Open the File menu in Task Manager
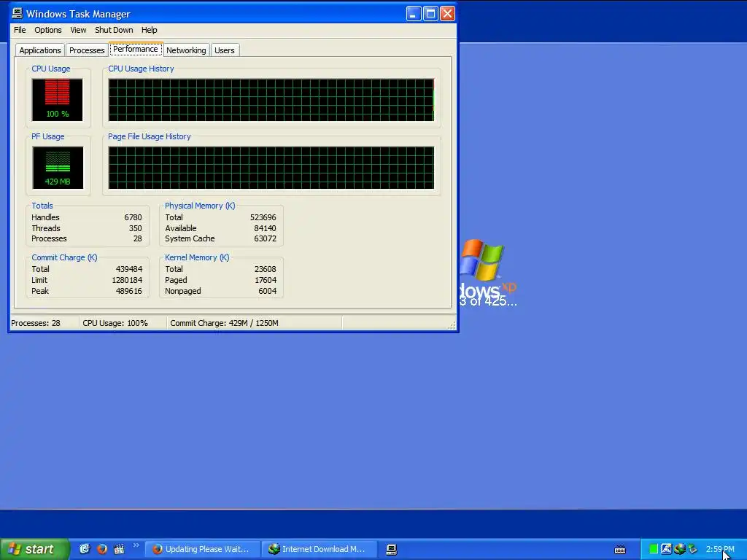Image resolution: width=747 pixels, height=560 pixels. click(20, 30)
